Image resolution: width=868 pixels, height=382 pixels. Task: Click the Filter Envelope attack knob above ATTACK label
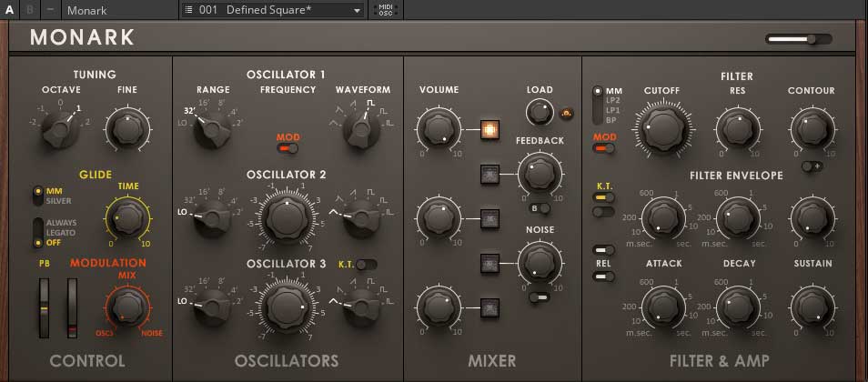[x=662, y=217]
